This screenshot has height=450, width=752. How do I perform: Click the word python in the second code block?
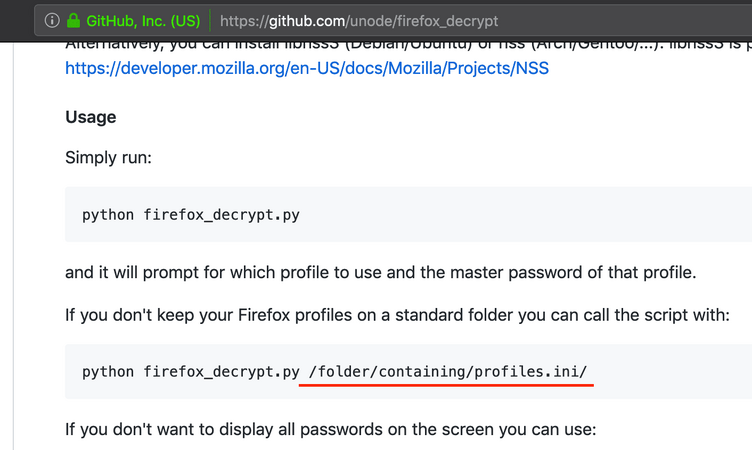[108, 372]
